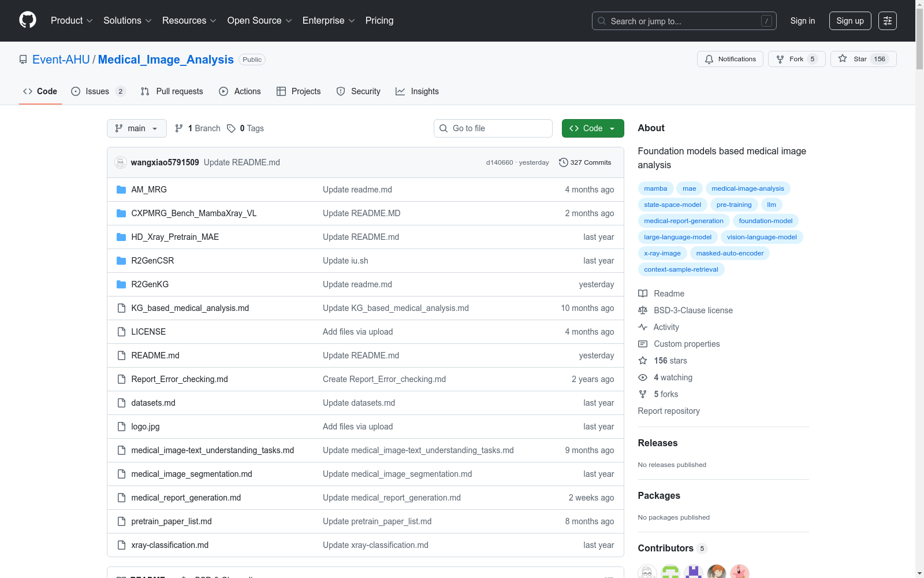Open the main branch selector dropdown
This screenshot has width=924, height=578.
pos(137,128)
